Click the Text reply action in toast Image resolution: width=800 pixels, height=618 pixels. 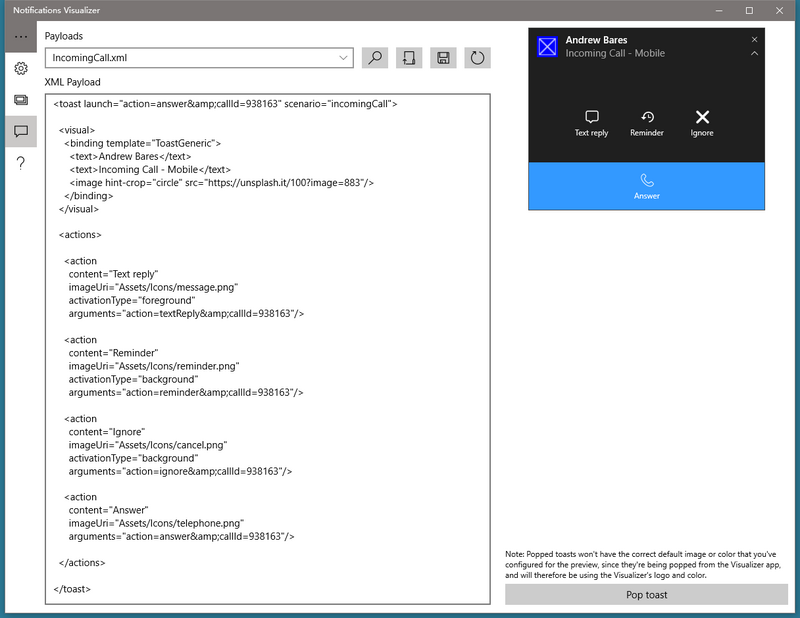click(x=591, y=123)
